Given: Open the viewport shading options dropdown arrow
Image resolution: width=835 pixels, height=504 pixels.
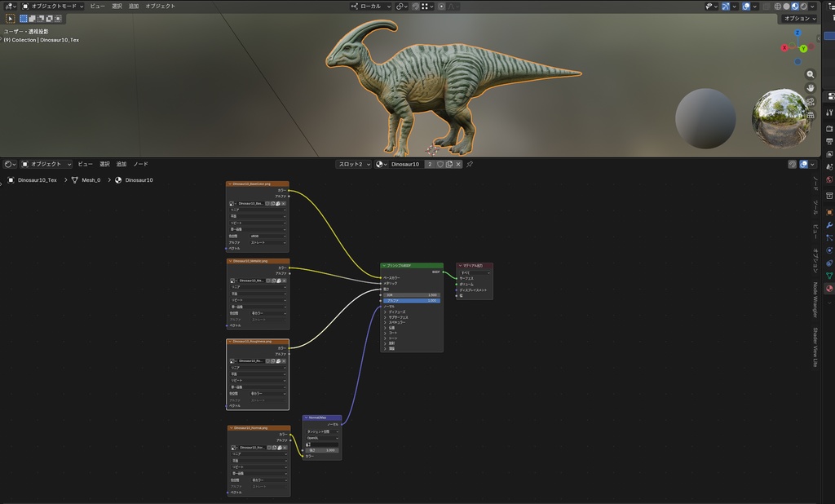Looking at the screenshot, I should (x=813, y=7).
